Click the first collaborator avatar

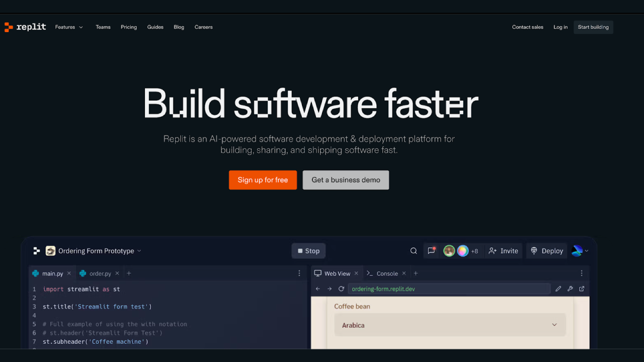449,251
